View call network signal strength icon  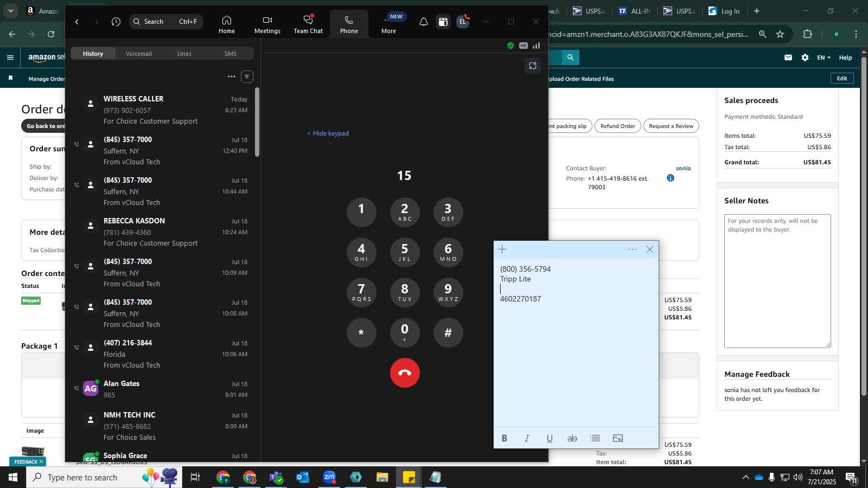[x=537, y=46]
